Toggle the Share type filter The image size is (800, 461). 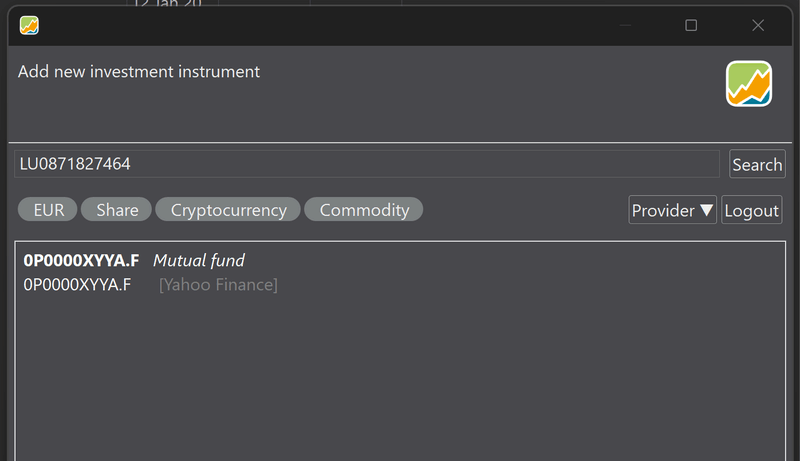(x=117, y=210)
